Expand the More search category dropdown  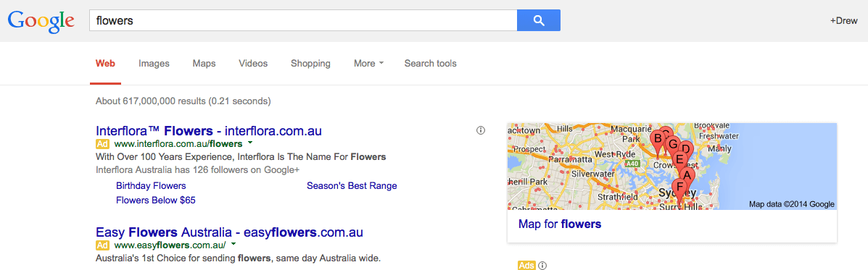[368, 64]
